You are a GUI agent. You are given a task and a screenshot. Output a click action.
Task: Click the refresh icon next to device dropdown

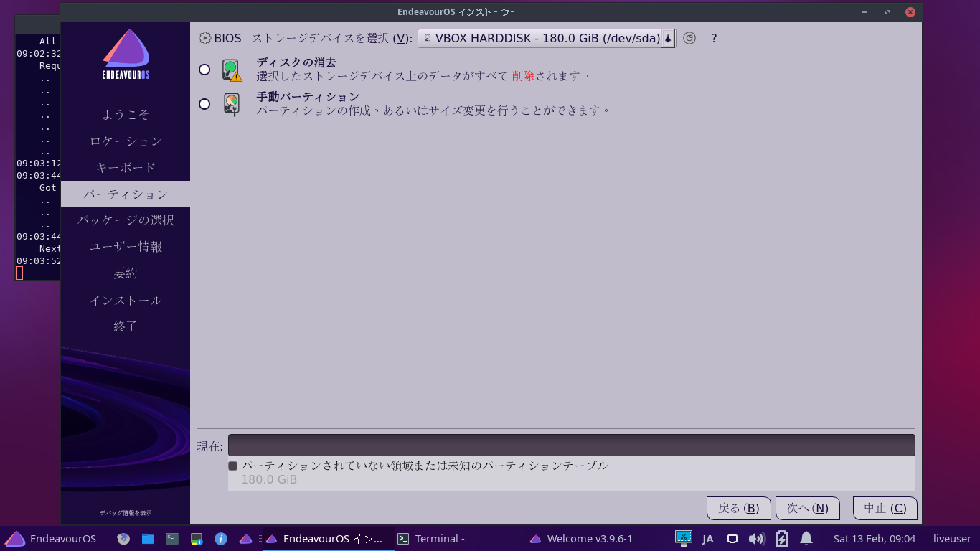(x=689, y=38)
